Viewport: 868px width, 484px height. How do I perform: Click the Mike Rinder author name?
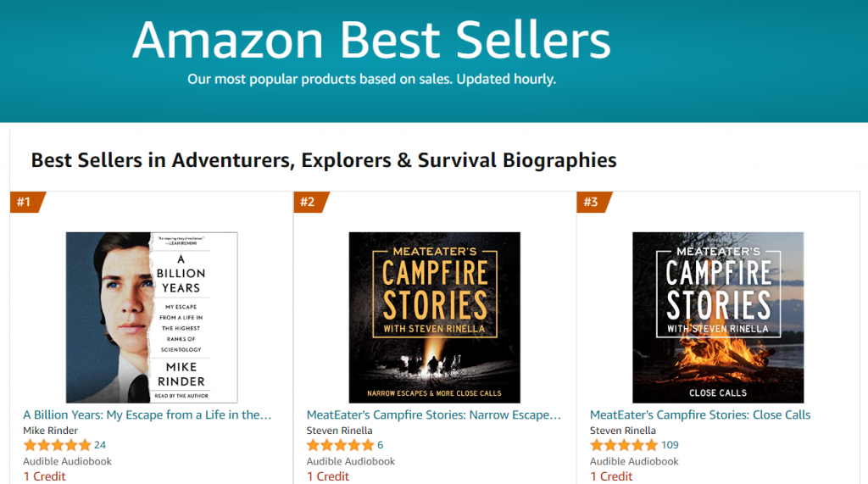(51, 431)
